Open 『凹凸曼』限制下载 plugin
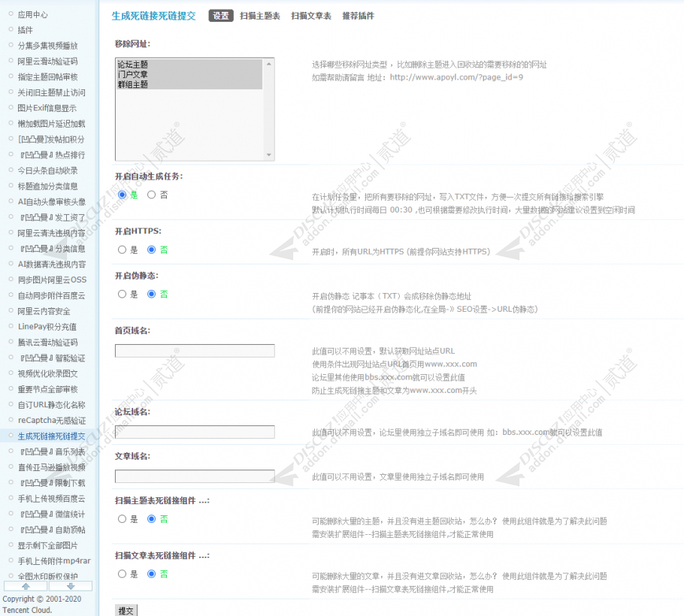 point(51,483)
